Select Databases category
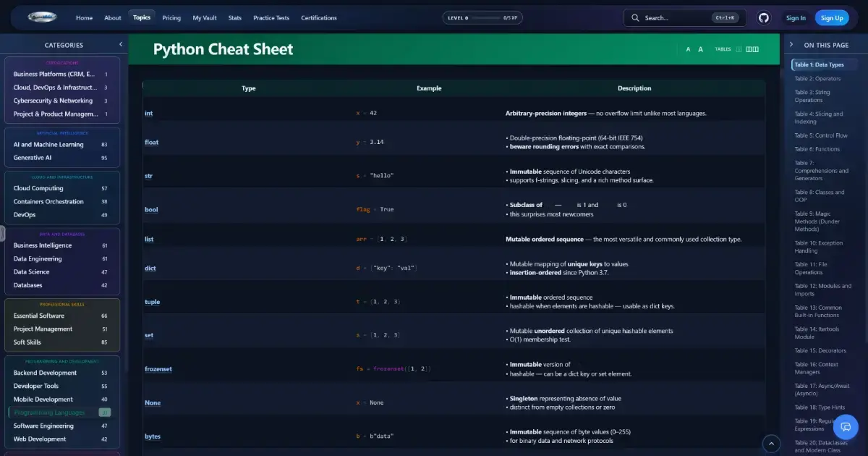 click(x=62, y=285)
